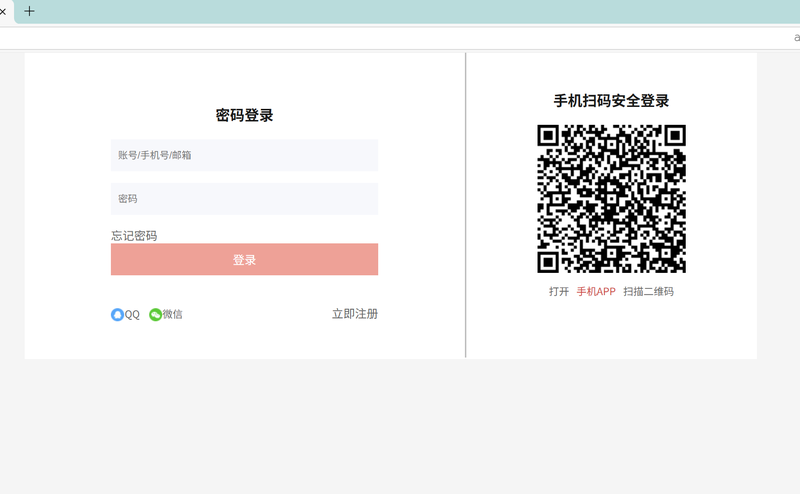The height and width of the screenshot is (494, 800).
Task: Click the WeChat (微信) login icon
Action: pyautogui.click(x=155, y=314)
